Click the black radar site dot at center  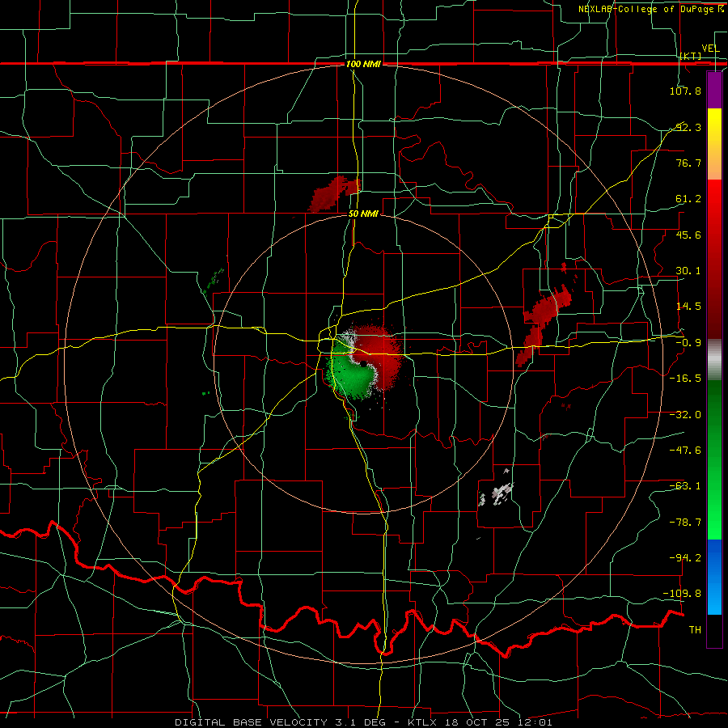(x=362, y=364)
